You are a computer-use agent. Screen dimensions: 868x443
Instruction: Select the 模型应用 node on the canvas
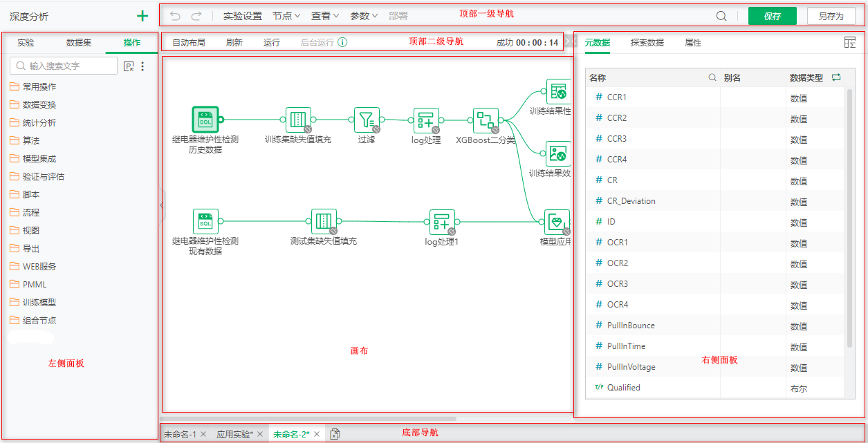pos(556,223)
